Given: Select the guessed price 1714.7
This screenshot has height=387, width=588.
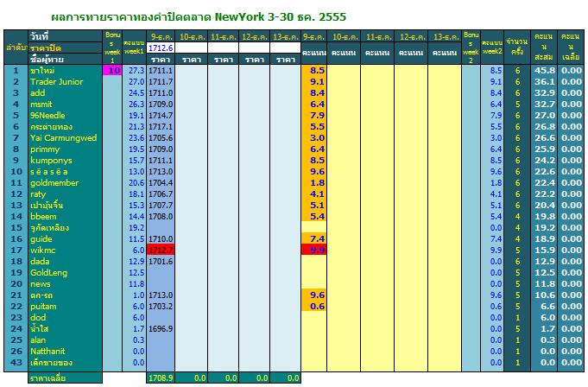Looking at the screenshot, I should pos(161,116).
